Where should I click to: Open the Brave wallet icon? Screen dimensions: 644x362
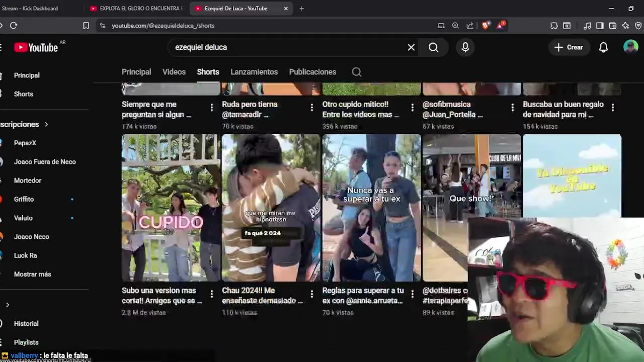point(613,26)
